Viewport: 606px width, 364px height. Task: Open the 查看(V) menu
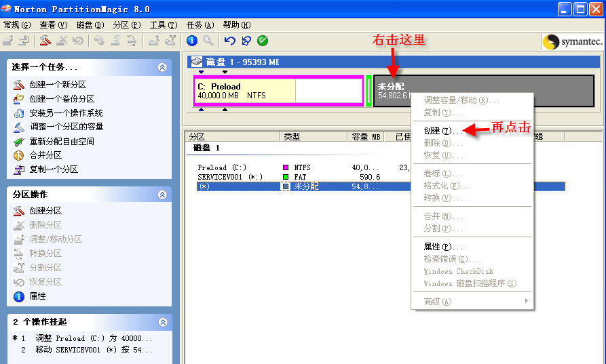click(x=54, y=25)
